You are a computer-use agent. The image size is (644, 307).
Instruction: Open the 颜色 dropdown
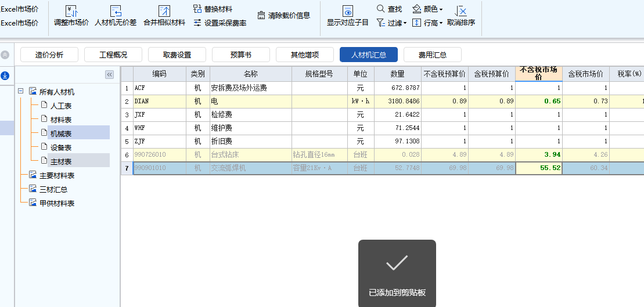pyautogui.click(x=427, y=9)
